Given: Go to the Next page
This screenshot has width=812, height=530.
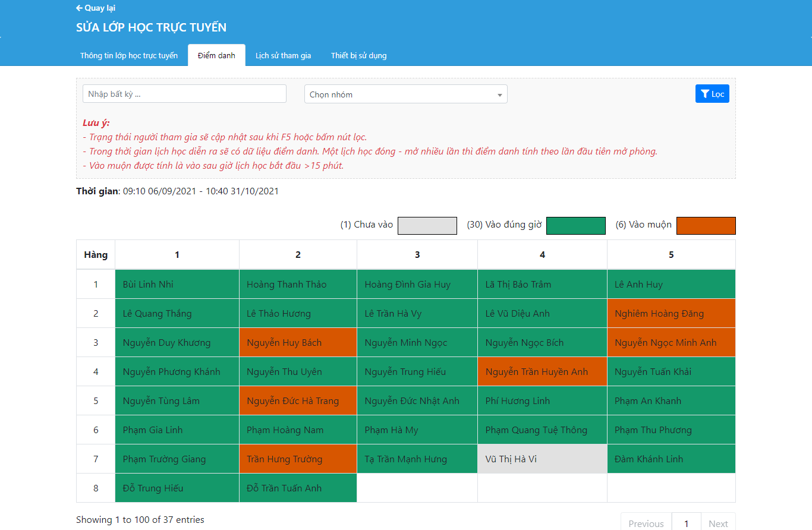Looking at the screenshot, I should (718, 523).
